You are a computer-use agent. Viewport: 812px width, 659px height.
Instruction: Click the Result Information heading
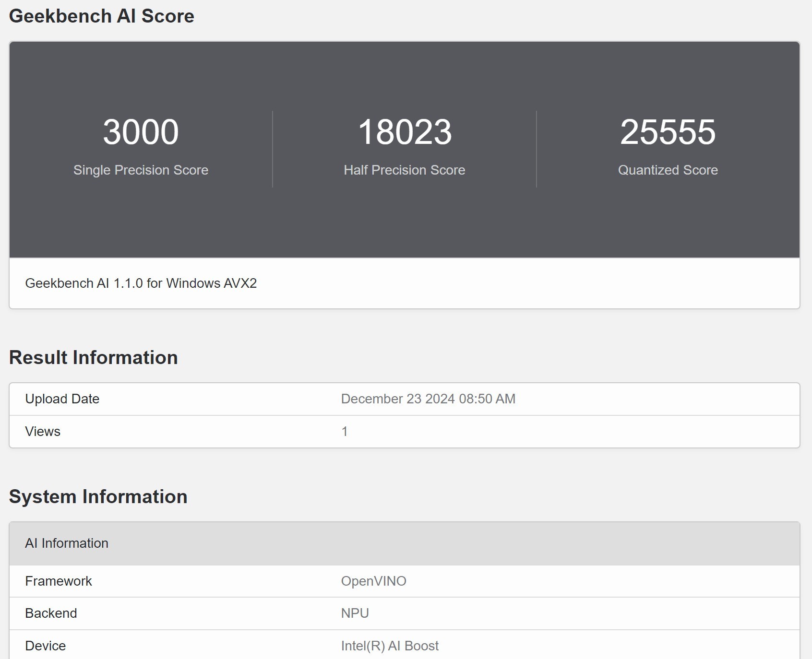point(94,357)
